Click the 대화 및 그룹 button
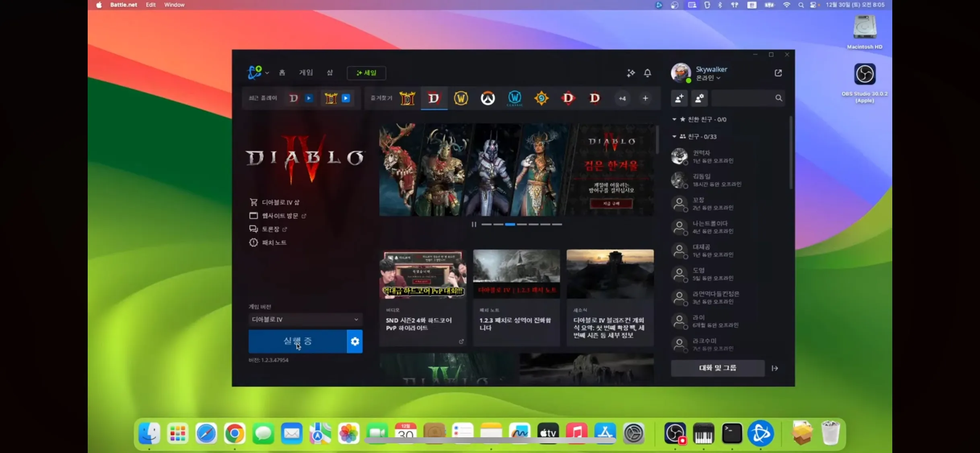The width and height of the screenshot is (980, 453). point(717,368)
